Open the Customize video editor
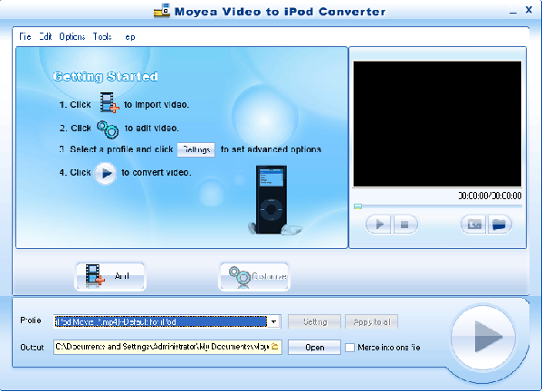 click(253, 275)
